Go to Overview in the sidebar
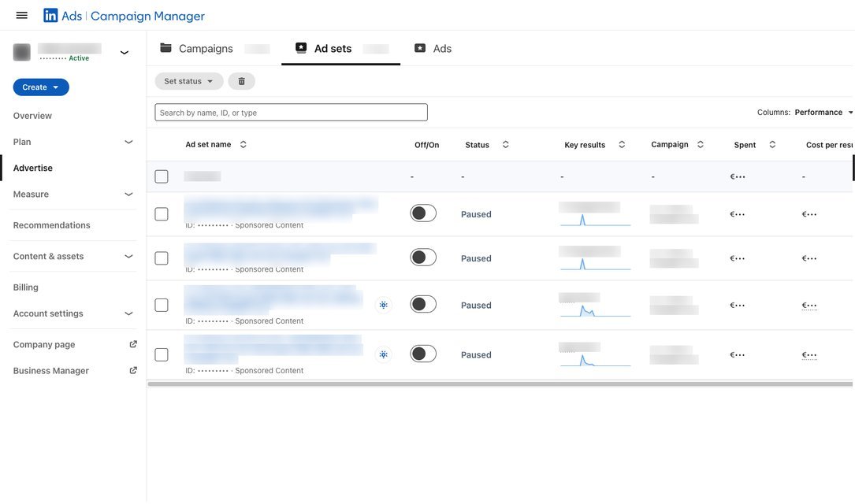The height and width of the screenshot is (504, 855). (x=33, y=116)
